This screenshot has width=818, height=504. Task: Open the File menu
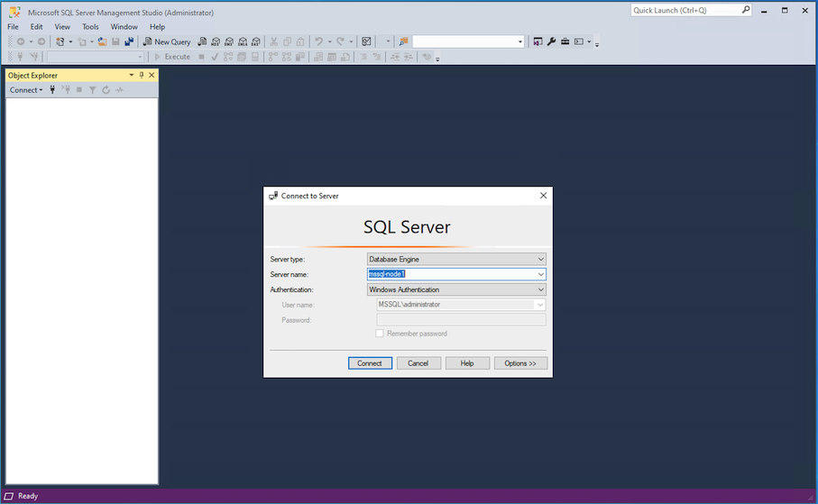click(13, 27)
